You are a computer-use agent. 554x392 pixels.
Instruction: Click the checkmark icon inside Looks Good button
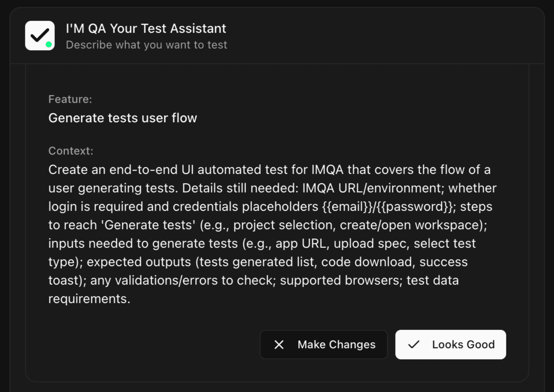tap(414, 344)
